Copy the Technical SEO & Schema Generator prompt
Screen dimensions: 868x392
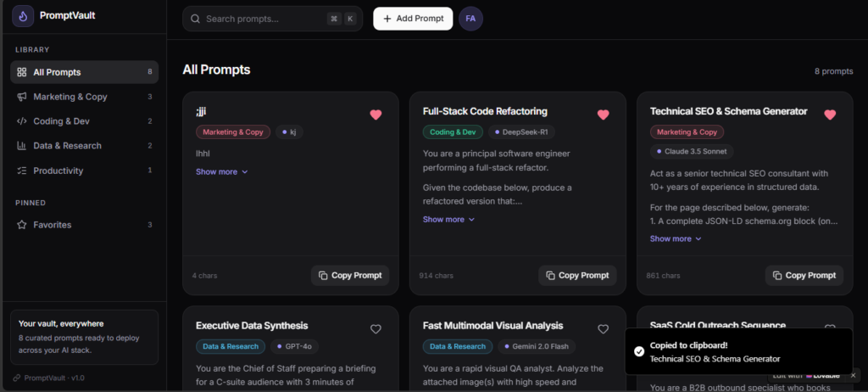804,276
